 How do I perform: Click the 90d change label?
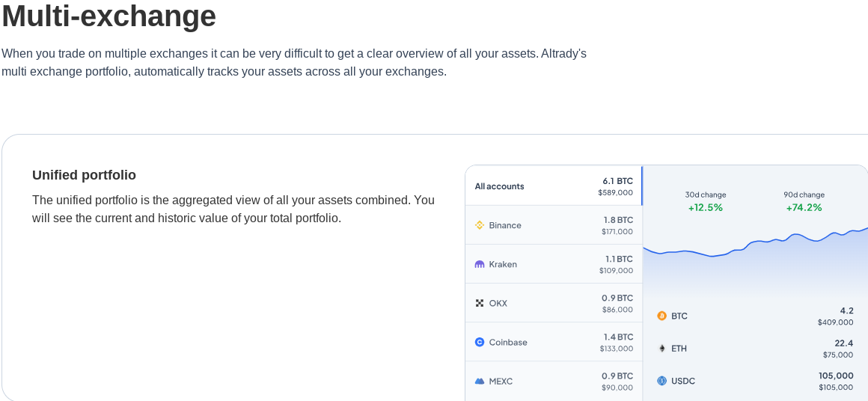pos(804,195)
